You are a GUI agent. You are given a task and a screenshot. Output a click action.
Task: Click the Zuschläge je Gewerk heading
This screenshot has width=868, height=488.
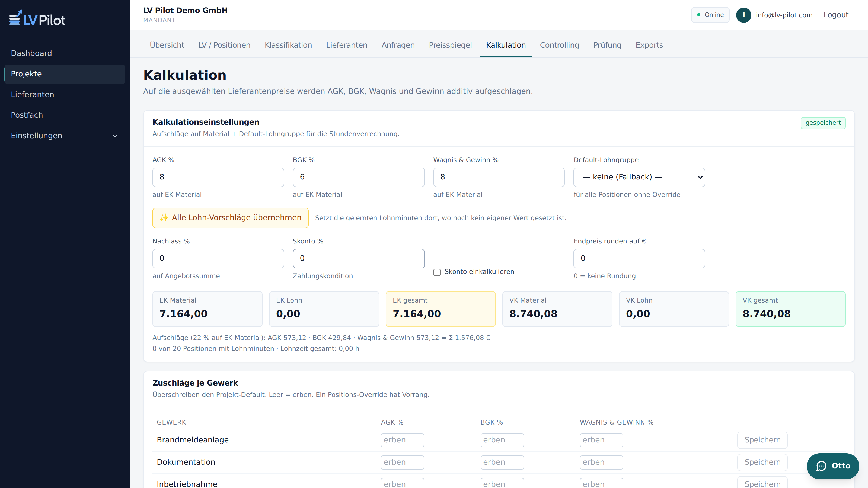click(195, 383)
